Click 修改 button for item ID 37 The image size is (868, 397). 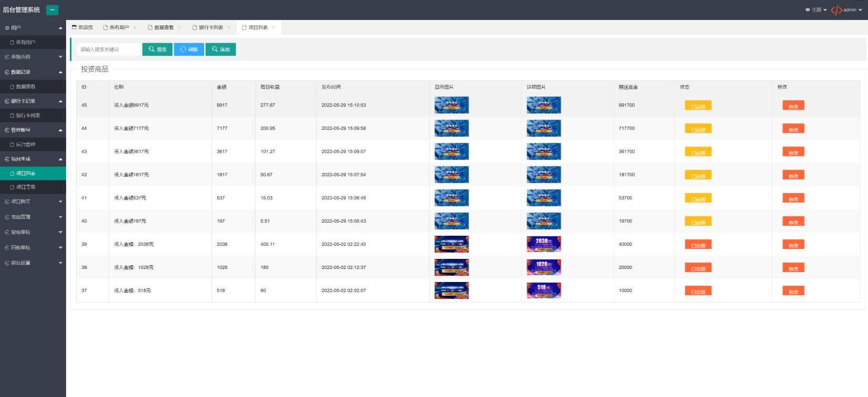(793, 291)
